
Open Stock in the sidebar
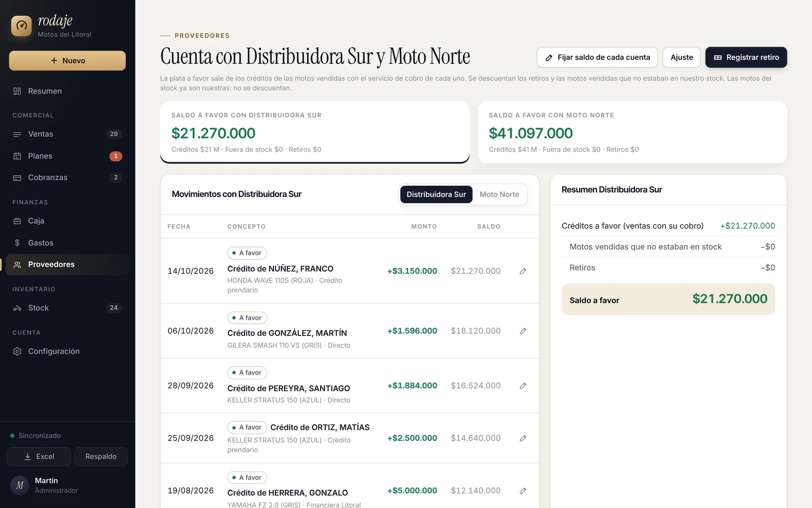(67, 308)
